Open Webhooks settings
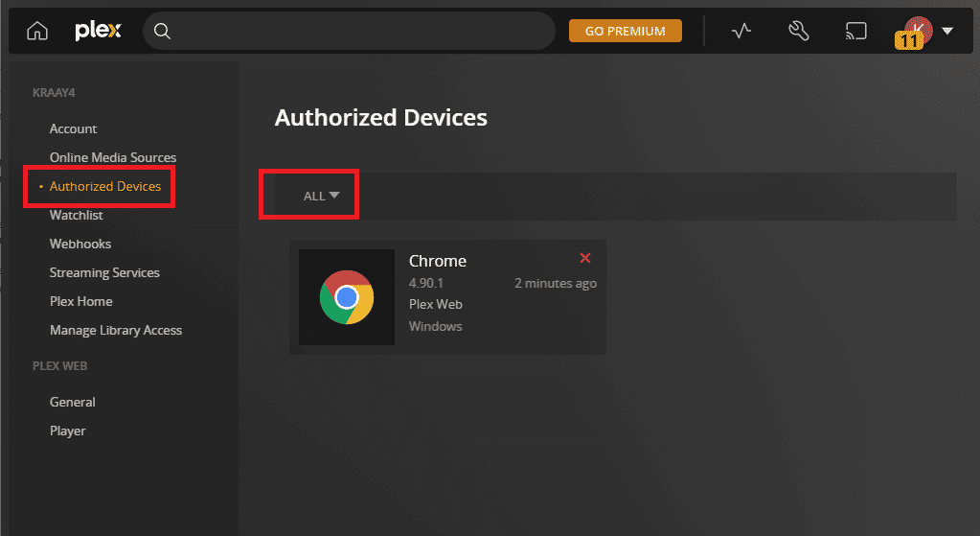Image resolution: width=980 pixels, height=536 pixels. 80,244
